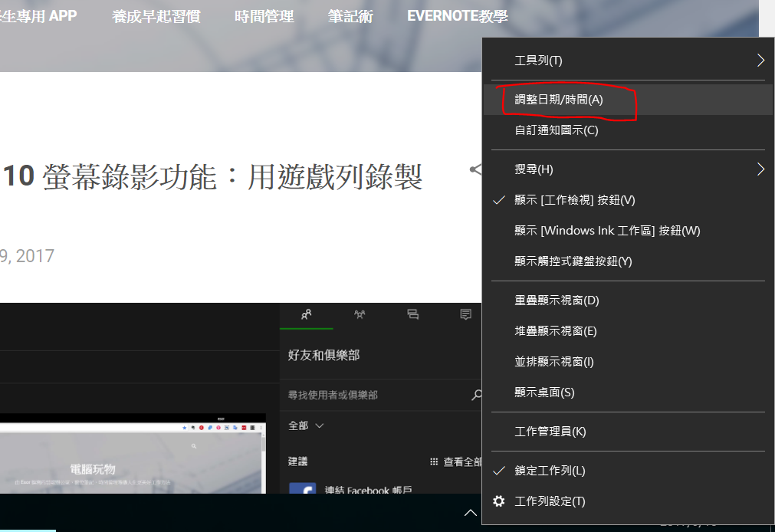Select 堆疊顯示視窗(E) entry
Viewport: 775px width, 532px height.
pos(628,331)
